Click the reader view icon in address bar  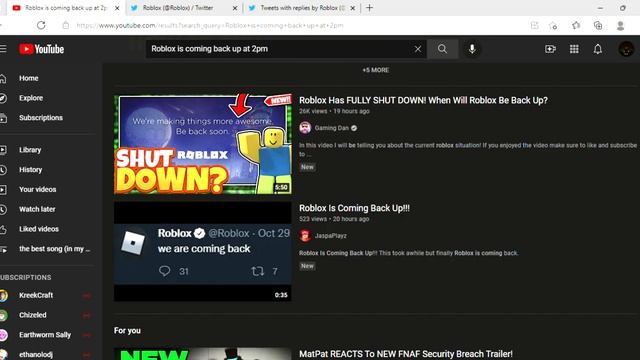534,25
